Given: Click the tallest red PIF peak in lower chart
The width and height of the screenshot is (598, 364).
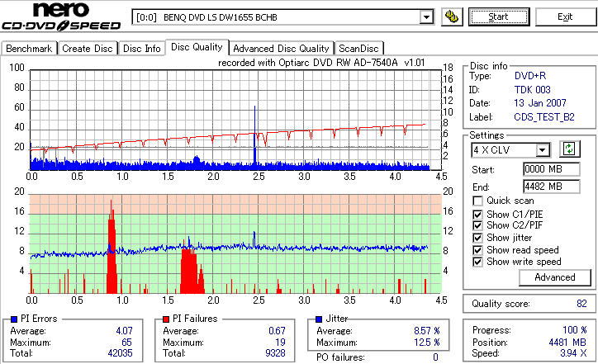Looking at the screenshot, I should (112, 248).
